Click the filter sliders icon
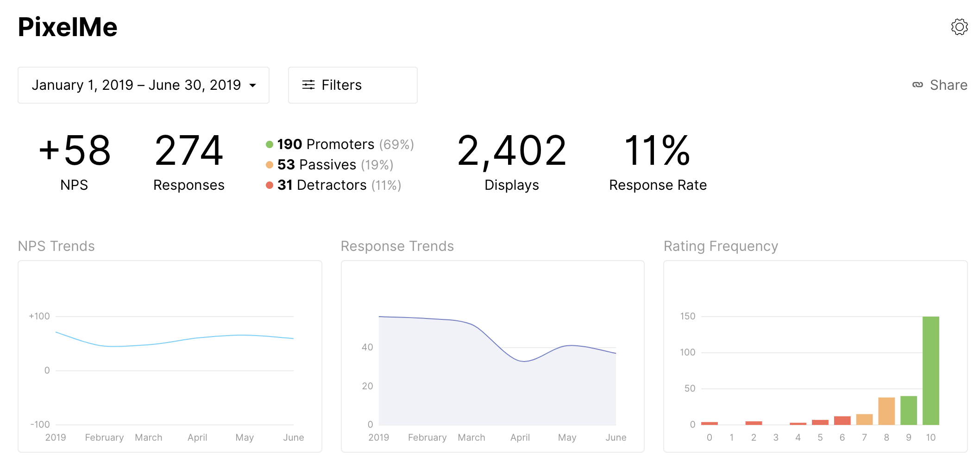This screenshot has height=474, width=980. [x=308, y=85]
